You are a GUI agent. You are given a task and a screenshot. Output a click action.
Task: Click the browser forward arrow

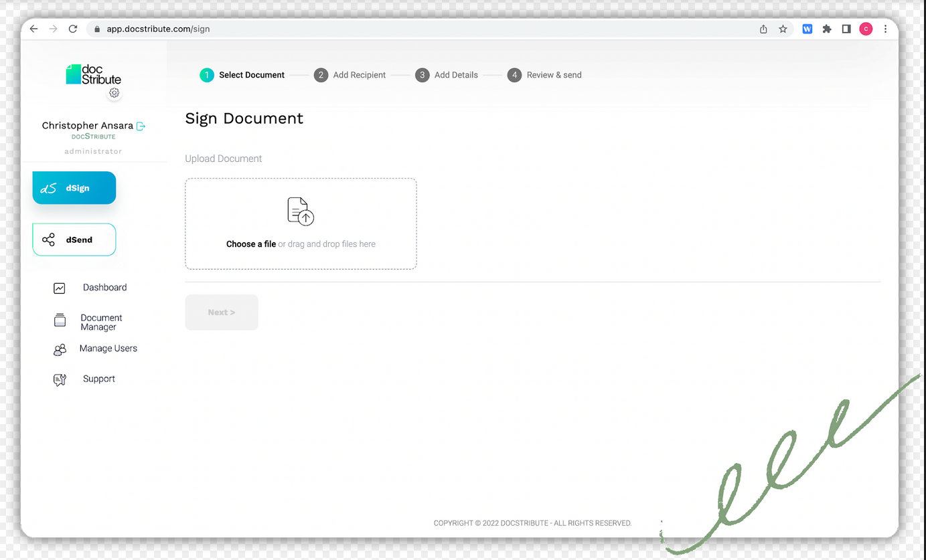54,29
